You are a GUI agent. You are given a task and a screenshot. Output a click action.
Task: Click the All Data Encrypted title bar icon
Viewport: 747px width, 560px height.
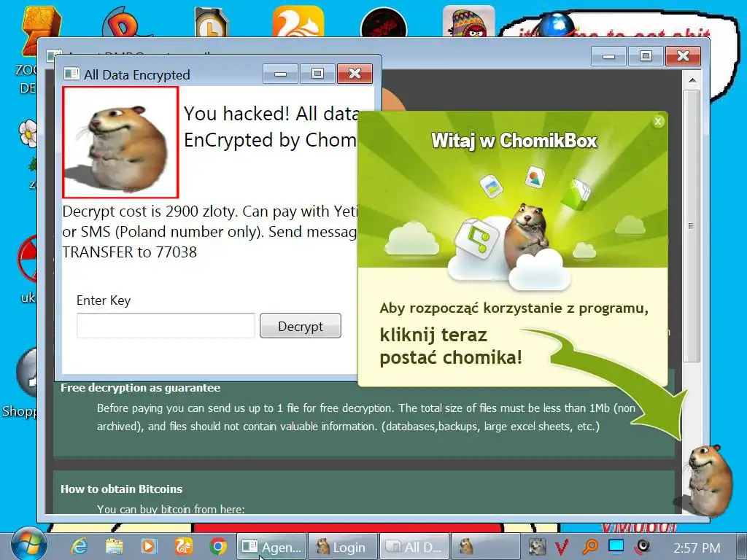(x=71, y=74)
